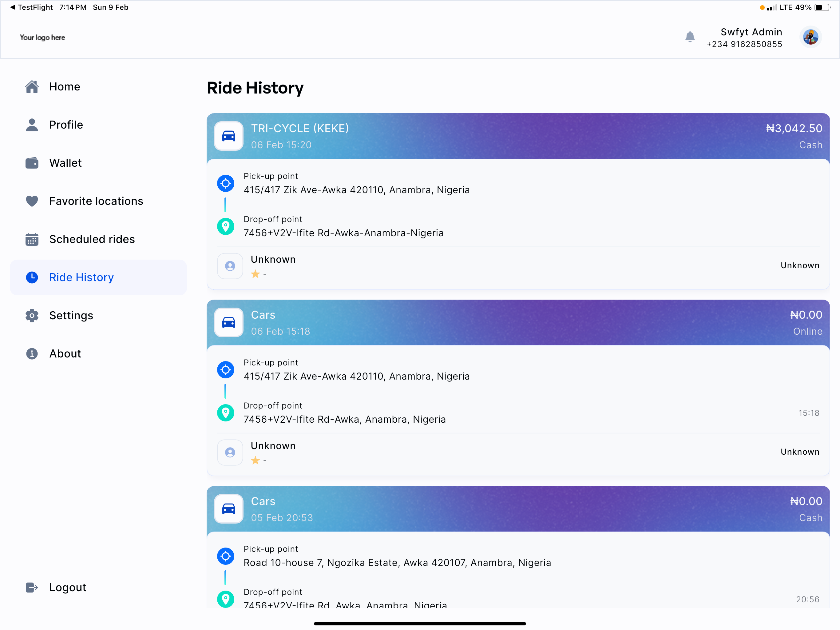Click the Online payment label
This screenshot has height=630, width=840.
(x=808, y=331)
